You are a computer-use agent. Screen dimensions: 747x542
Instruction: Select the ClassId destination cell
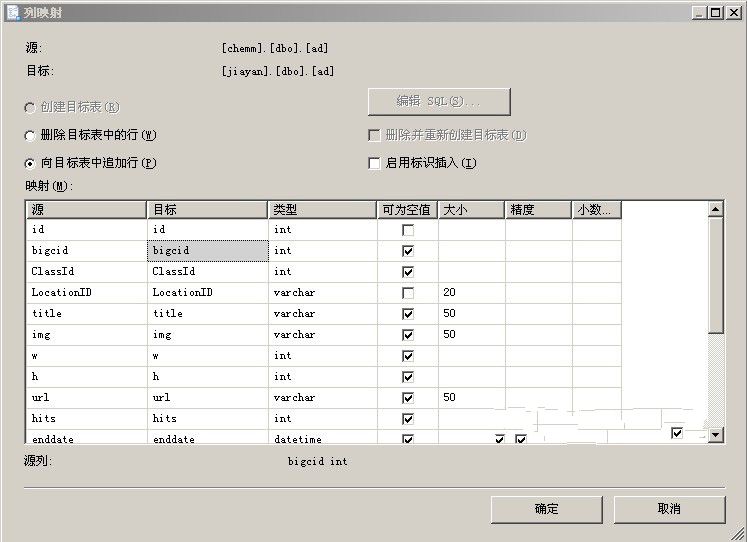coord(207,272)
